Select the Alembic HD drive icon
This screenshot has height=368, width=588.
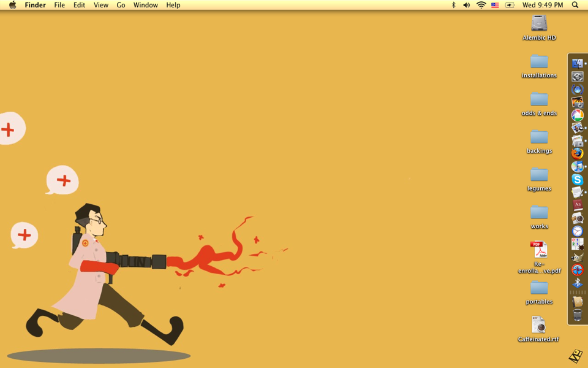[x=539, y=23]
